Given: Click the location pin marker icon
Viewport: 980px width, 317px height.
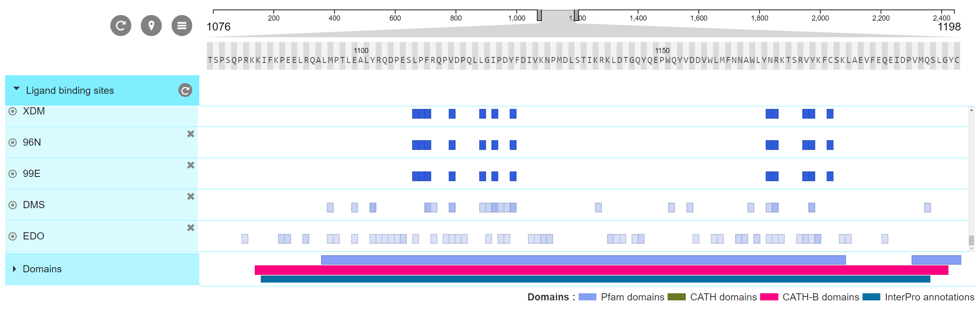Looking at the screenshot, I should (x=151, y=26).
